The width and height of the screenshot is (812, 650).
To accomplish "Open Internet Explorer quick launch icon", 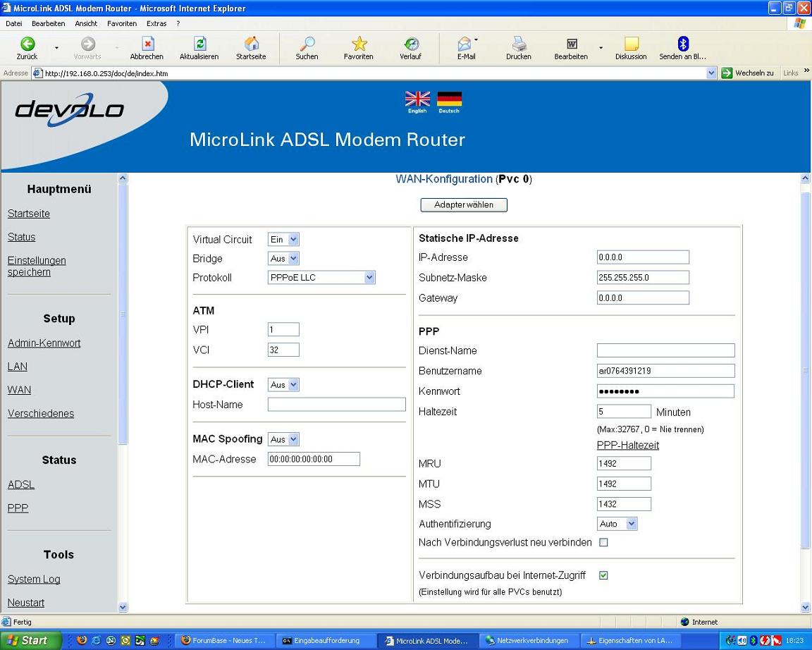I will pyautogui.click(x=97, y=641).
